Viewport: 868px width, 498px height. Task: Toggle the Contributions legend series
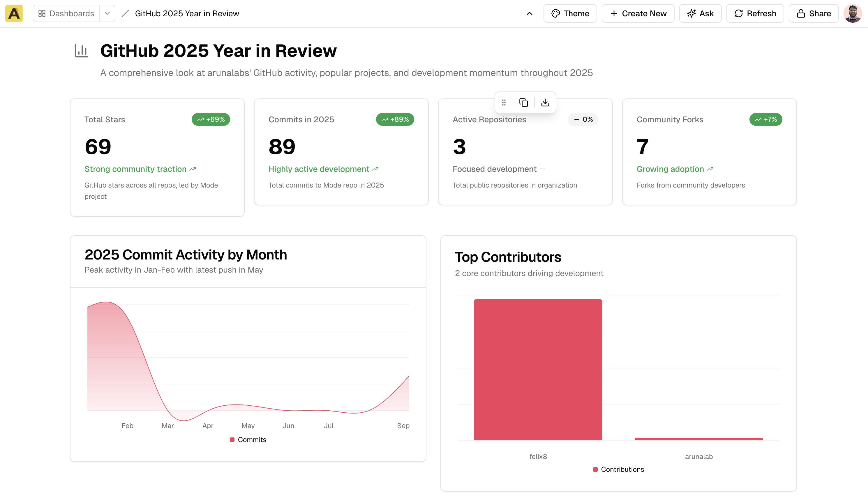click(x=618, y=469)
